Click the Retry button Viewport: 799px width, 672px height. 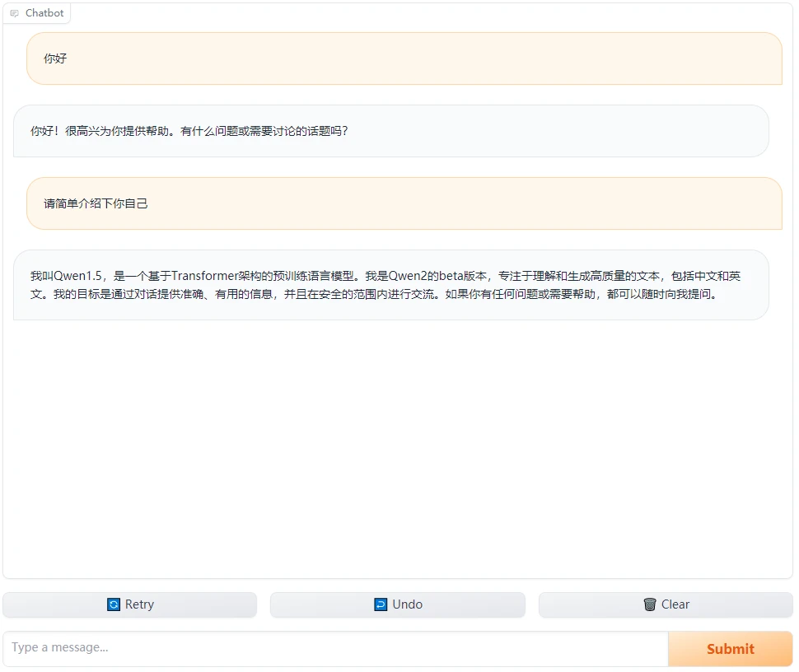pos(130,604)
